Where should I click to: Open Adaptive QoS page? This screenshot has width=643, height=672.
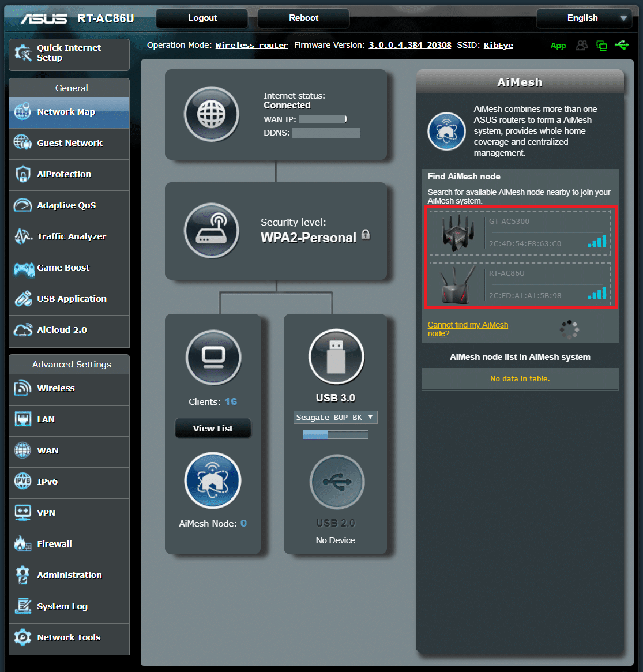click(x=69, y=206)
